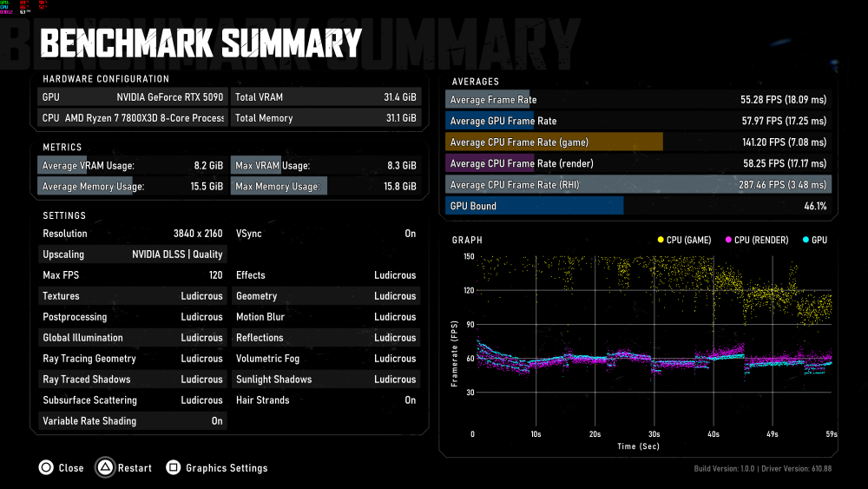Click the GPU row showing NVIDIA GeForce RTX 5090

click(x=133, y=97)
